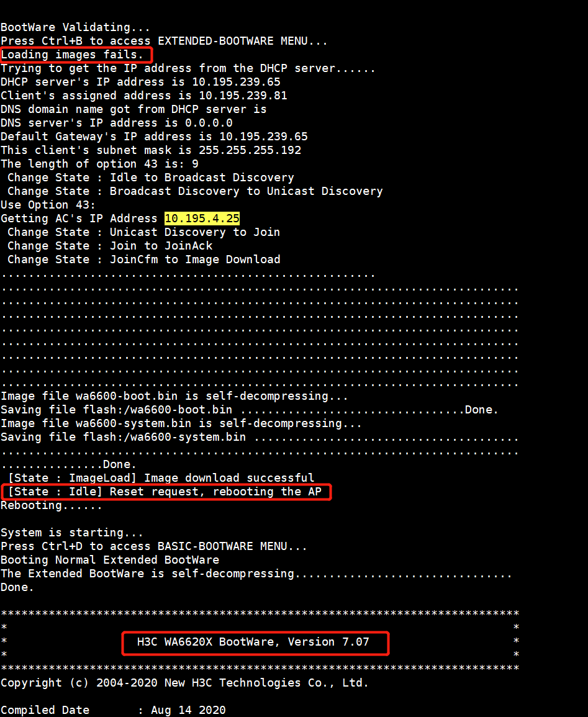This screenshot has width=588, height=717.
Task: Click "wa6600-boot.bin is self-decompressing" line
Action: click(x=174, y=397)
